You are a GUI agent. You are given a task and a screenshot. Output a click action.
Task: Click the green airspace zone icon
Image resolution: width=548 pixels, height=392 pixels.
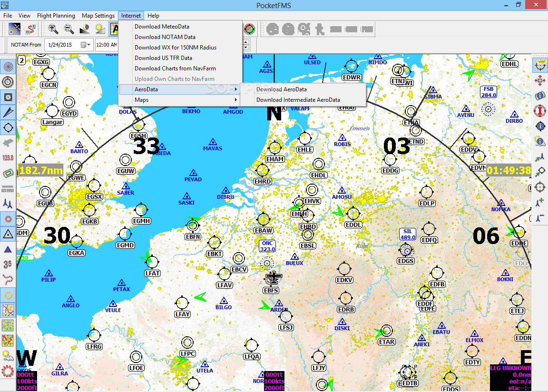point(8,173)
